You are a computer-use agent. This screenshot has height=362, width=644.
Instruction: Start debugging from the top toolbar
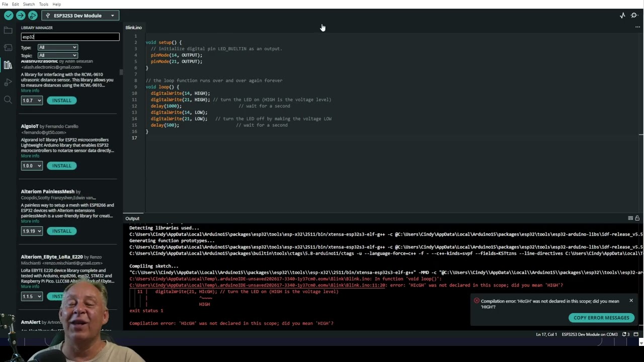click(x=33, y=16)
